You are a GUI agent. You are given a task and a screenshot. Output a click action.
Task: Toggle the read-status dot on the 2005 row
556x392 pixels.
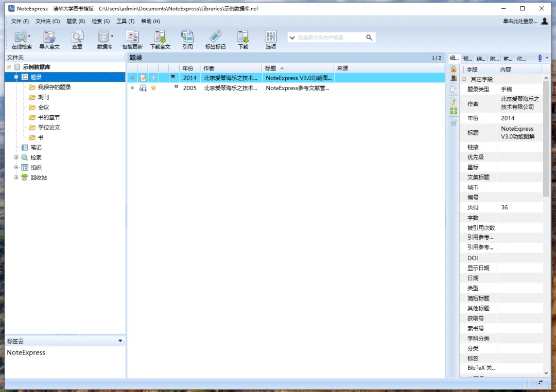132,87
